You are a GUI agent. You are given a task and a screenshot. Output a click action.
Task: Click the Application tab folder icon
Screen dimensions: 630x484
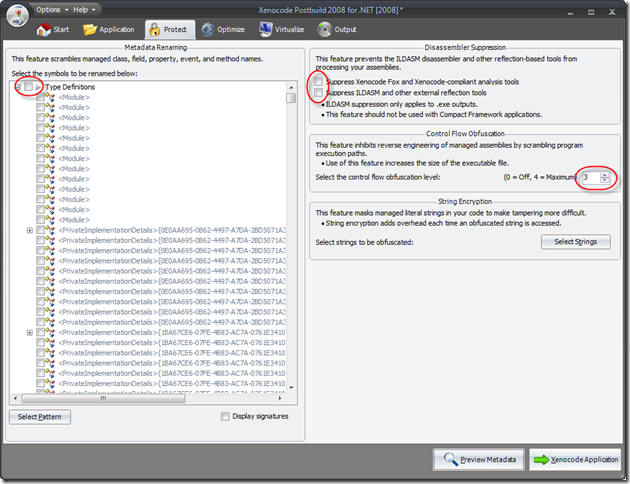pos(90,30)
